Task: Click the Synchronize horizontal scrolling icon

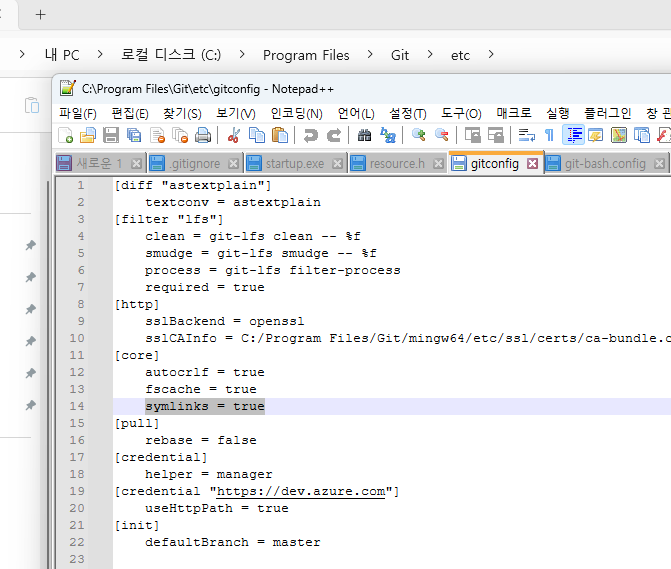Action: pos(496,136)
